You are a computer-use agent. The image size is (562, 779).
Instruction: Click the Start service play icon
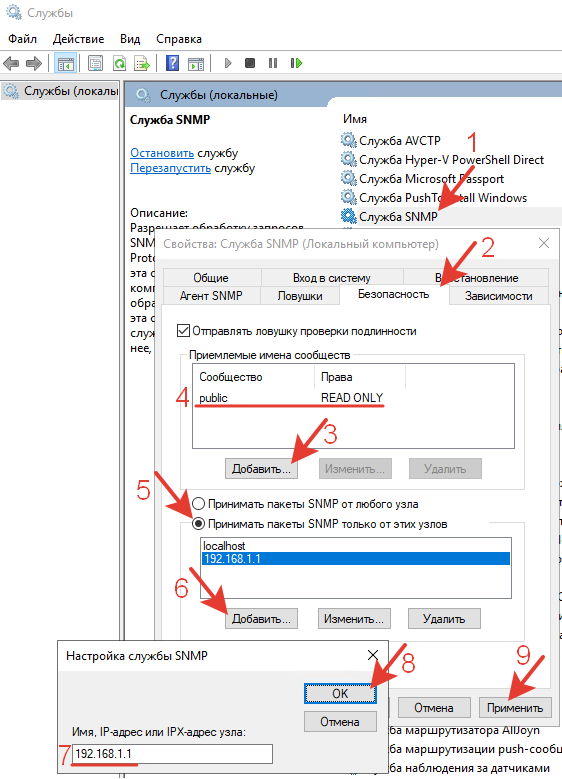point(228,63)
